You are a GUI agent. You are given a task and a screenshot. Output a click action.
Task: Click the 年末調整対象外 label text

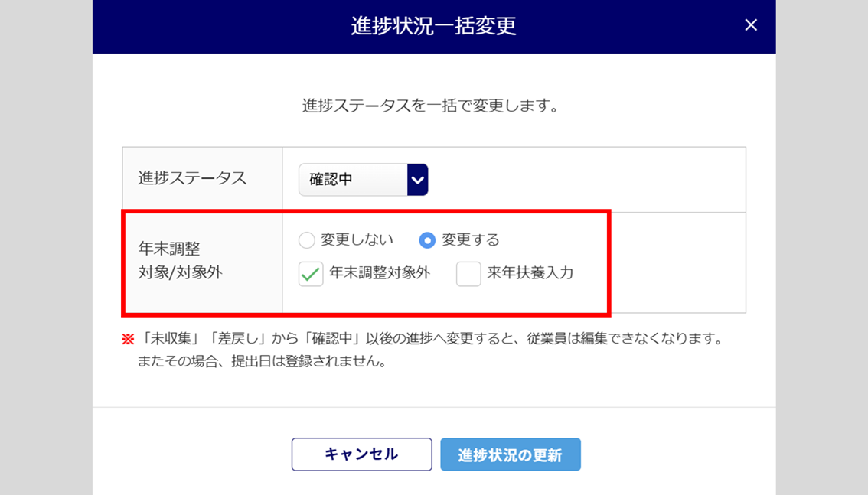[x=380, y=272]
